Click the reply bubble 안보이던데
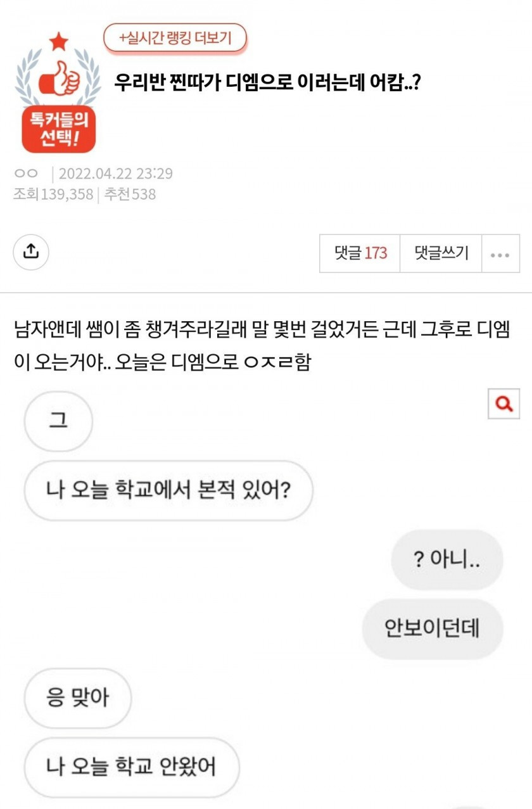This screenshot has height=809, width=532. click(432, 628)
